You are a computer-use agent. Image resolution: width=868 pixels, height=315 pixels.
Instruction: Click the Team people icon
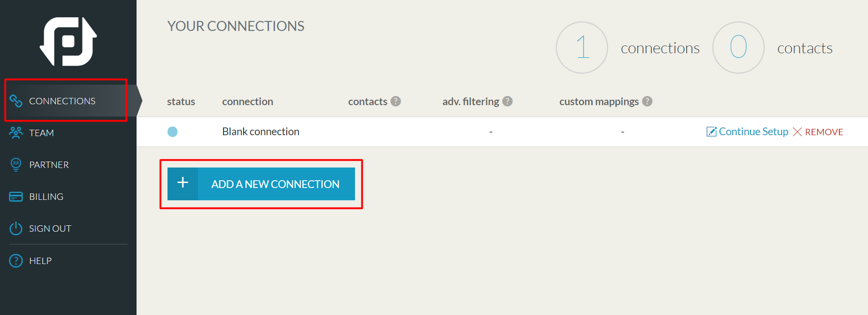click(16, 132)
